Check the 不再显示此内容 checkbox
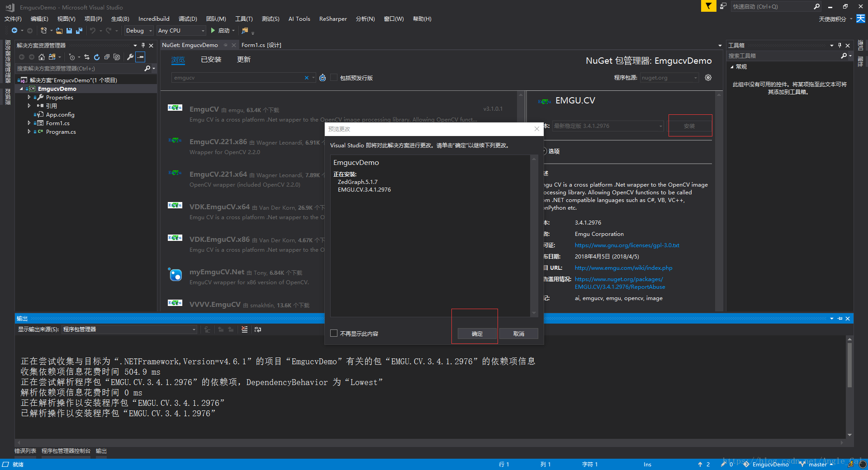Image resolution: width=868 pixels, height=470 pixels. (x=334, y=333)
